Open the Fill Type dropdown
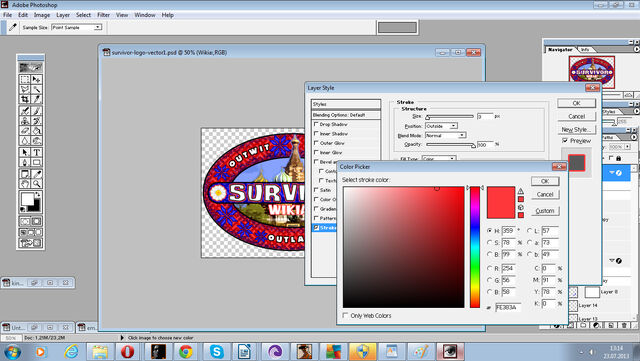 point(439,158)
